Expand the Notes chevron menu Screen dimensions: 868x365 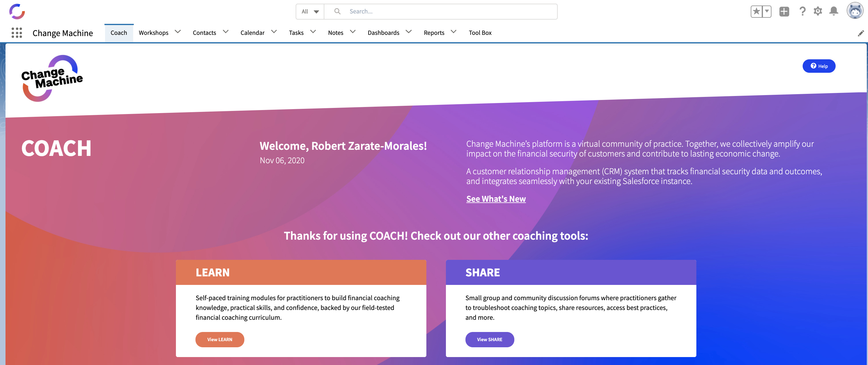(x=353, y=32)
